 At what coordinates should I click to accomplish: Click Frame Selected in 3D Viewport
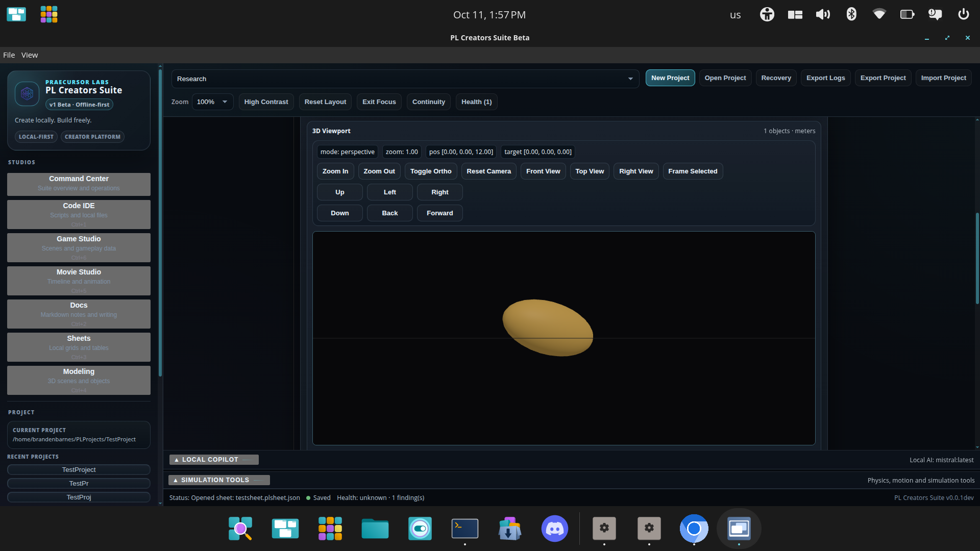point(693,171)
